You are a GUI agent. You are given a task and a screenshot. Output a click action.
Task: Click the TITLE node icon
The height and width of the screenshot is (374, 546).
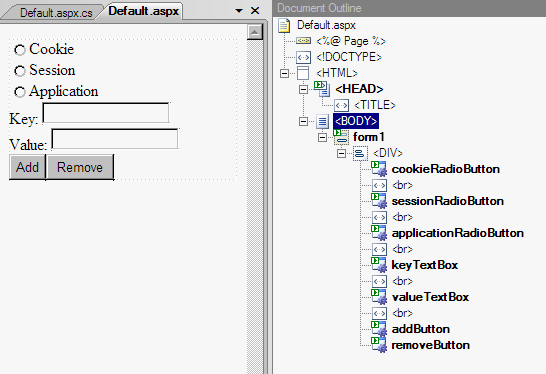[x=341, y=105]
